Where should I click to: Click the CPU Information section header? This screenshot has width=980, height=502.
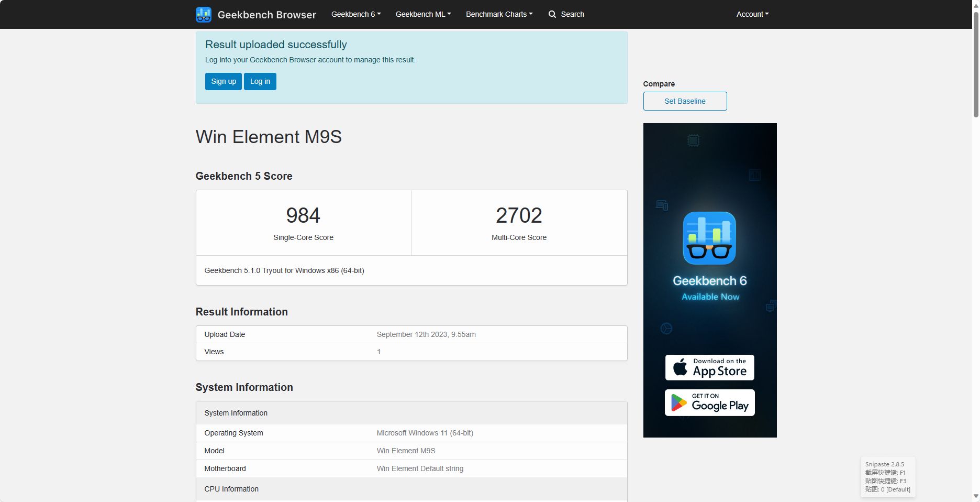coord(231,489)
